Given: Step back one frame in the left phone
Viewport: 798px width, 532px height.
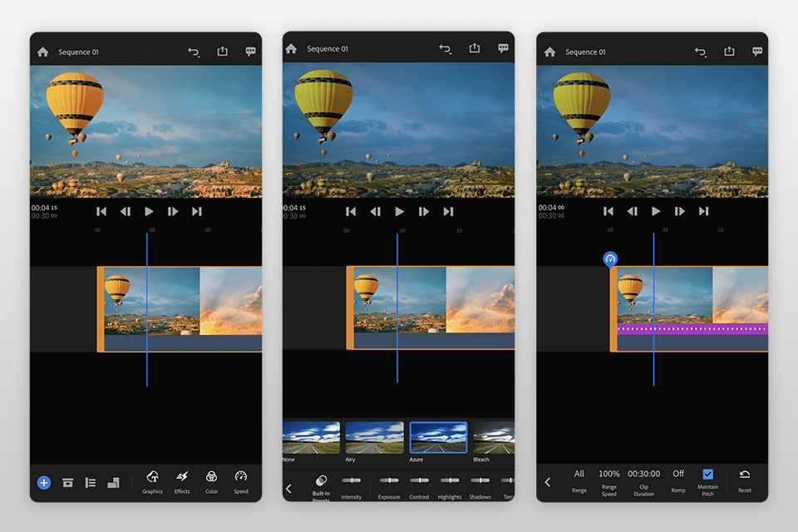Looking at the screenshot, I should click(x=126, y=211).
